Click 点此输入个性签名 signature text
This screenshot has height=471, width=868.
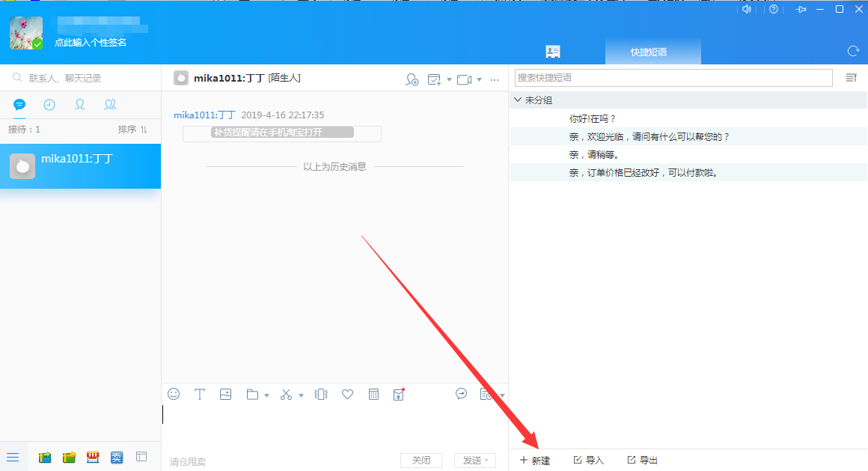pos(91,43)
